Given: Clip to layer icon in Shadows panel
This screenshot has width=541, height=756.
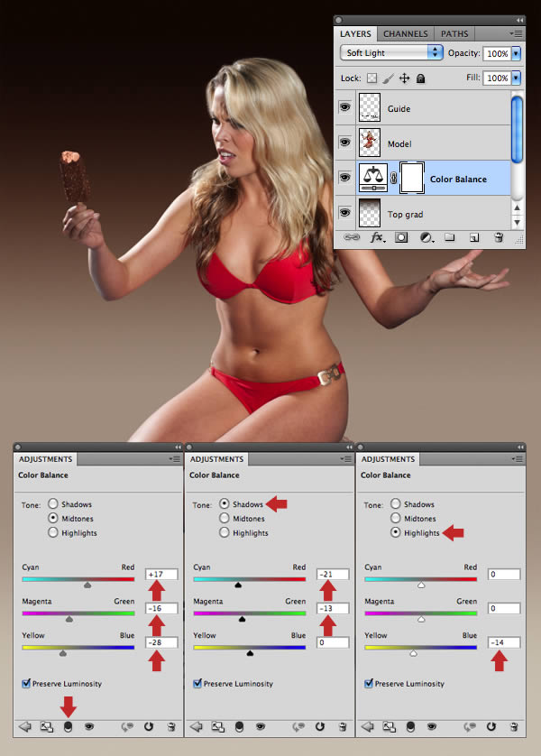Looking at the screenshot, I should tap(240, 726).
